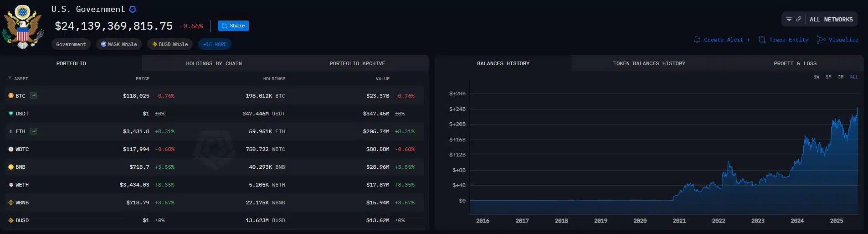The image size is (868, 234).
Task: Select the ALL time range
Action: (854, 77)
